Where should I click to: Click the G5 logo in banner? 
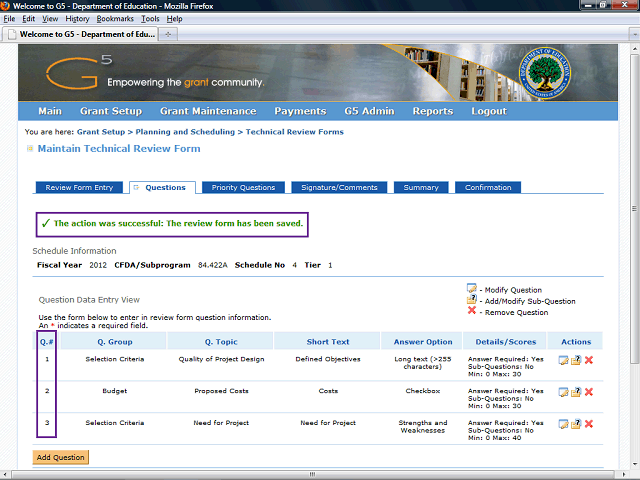pyautogui.click(x=79, y=72)
